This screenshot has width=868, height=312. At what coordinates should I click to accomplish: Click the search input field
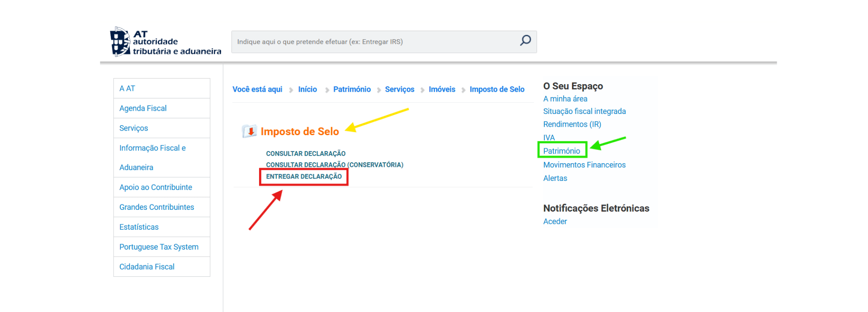pyautogui.click(x=375, y=42)
